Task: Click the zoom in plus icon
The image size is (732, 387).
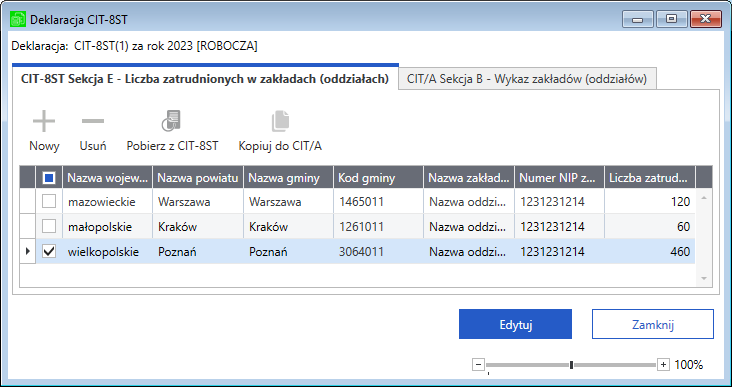Action: pyautogui.click(x=663, y=365)
